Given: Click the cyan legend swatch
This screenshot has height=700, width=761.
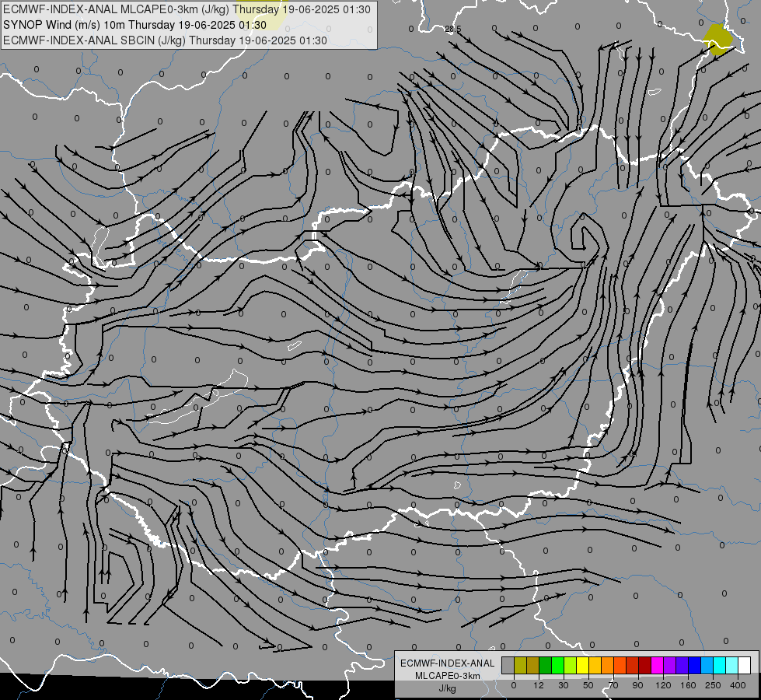Looking at the screenshot, I should click(x=719, y=665).
